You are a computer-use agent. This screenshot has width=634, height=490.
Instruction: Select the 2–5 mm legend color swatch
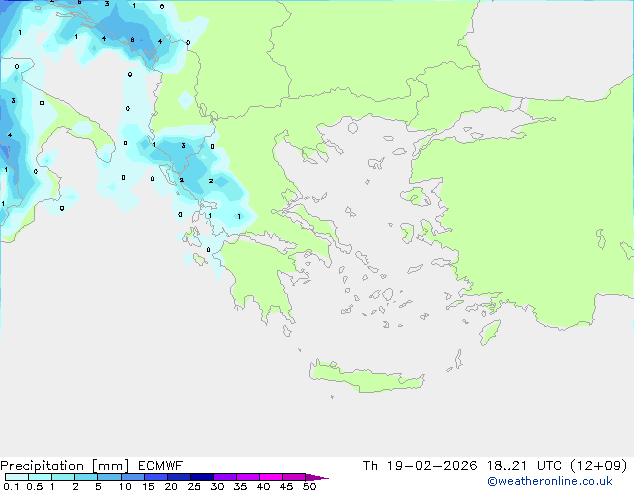pos(86,477)
